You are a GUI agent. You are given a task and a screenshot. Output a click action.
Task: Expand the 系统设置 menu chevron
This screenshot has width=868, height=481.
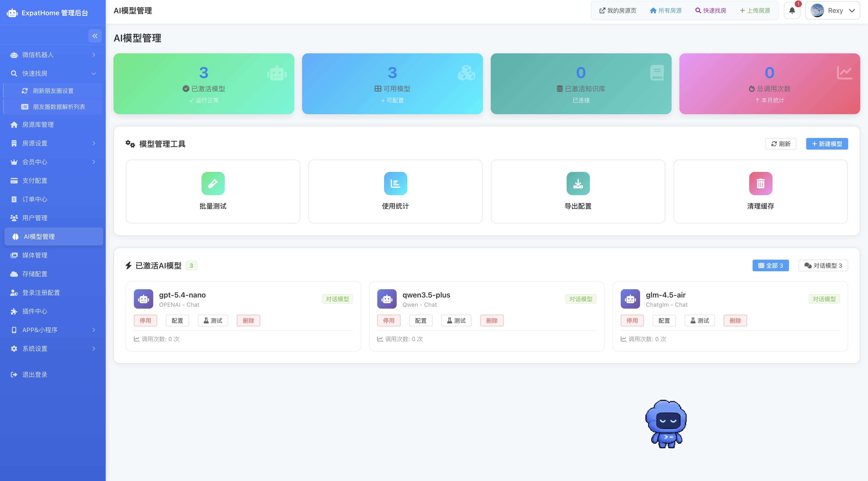click(94, 348)
